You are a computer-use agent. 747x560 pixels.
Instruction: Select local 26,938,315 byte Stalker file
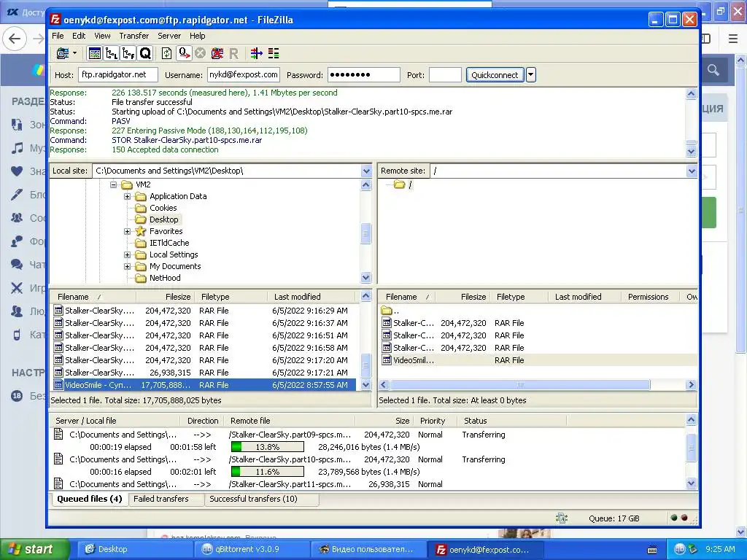click(204, 373)
